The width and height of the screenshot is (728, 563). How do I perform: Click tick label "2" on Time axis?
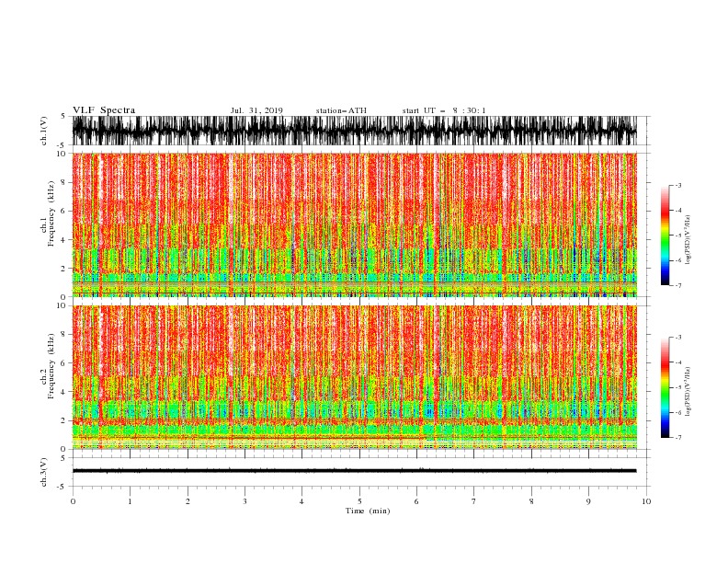tap(188, 501)
